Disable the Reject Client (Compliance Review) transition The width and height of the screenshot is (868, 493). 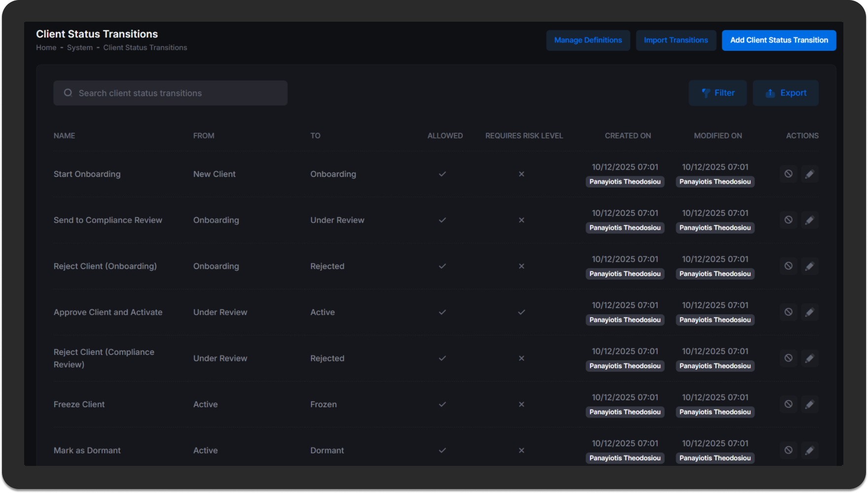click(788, 358)
